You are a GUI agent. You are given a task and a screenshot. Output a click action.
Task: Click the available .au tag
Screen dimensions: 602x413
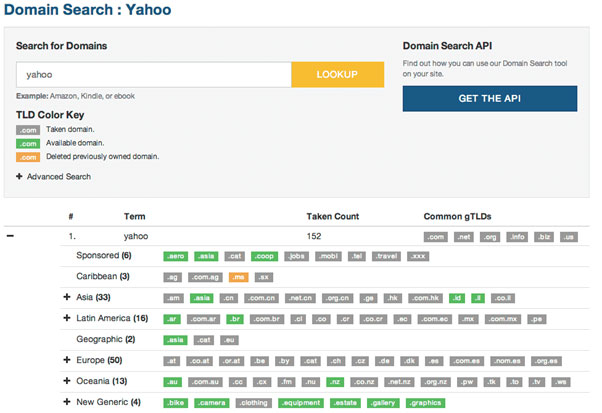click(x=172, y=382)
